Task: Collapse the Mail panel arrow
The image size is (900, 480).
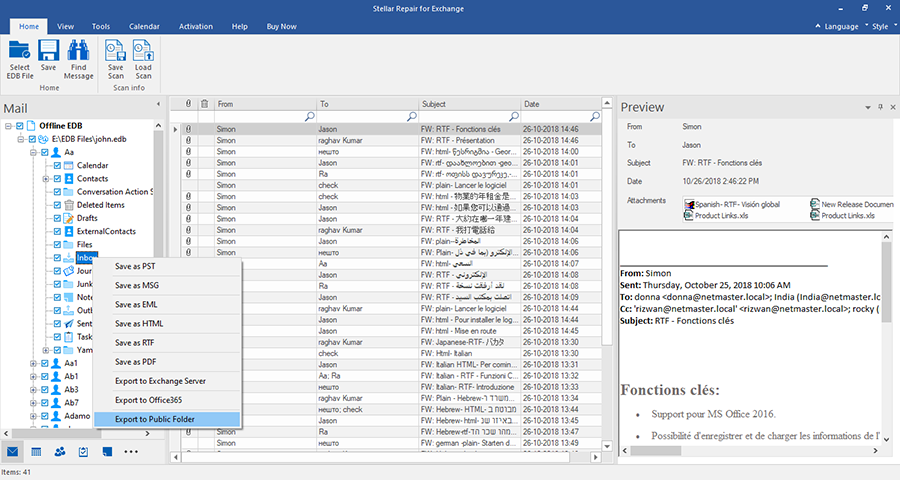Action: coord(158,104)
